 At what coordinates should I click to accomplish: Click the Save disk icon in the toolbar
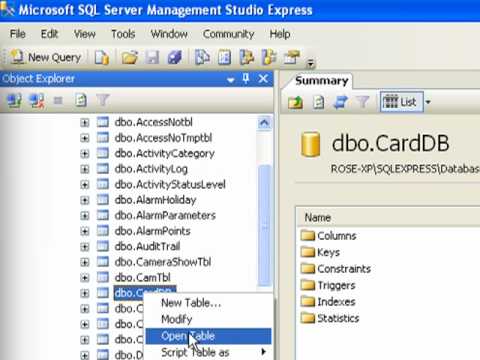(152, 57)
